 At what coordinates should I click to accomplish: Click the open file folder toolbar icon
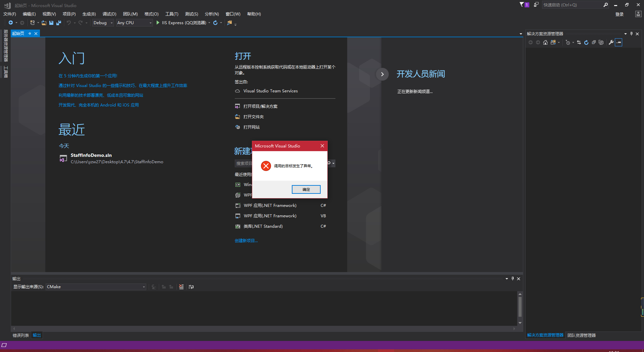(x=44, y=23)
